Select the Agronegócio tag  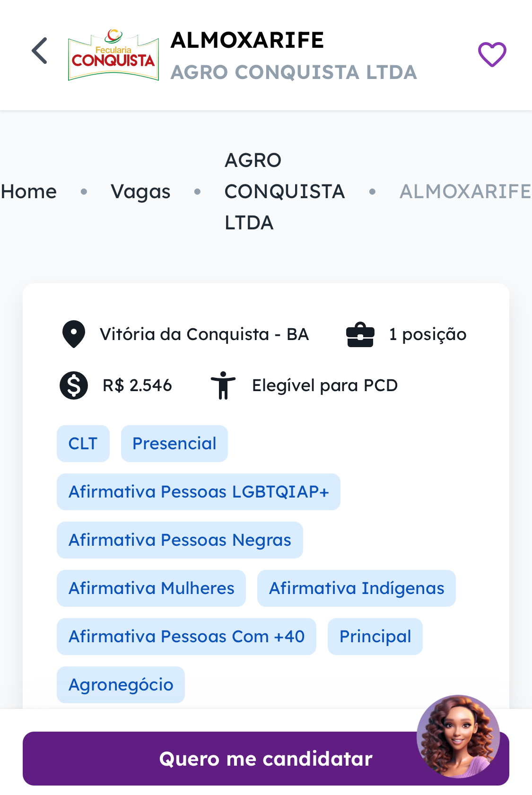[x=121, y=685]
